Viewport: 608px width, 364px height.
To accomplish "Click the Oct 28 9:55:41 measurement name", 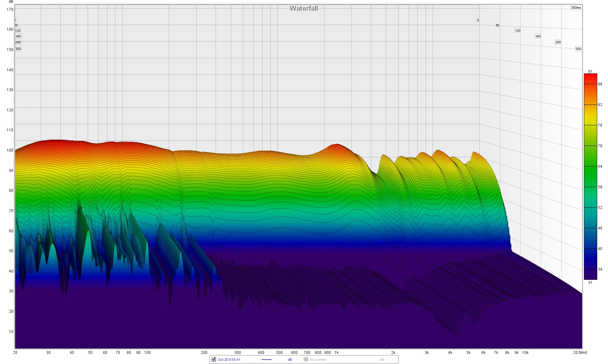I will [x=229, y=360].
